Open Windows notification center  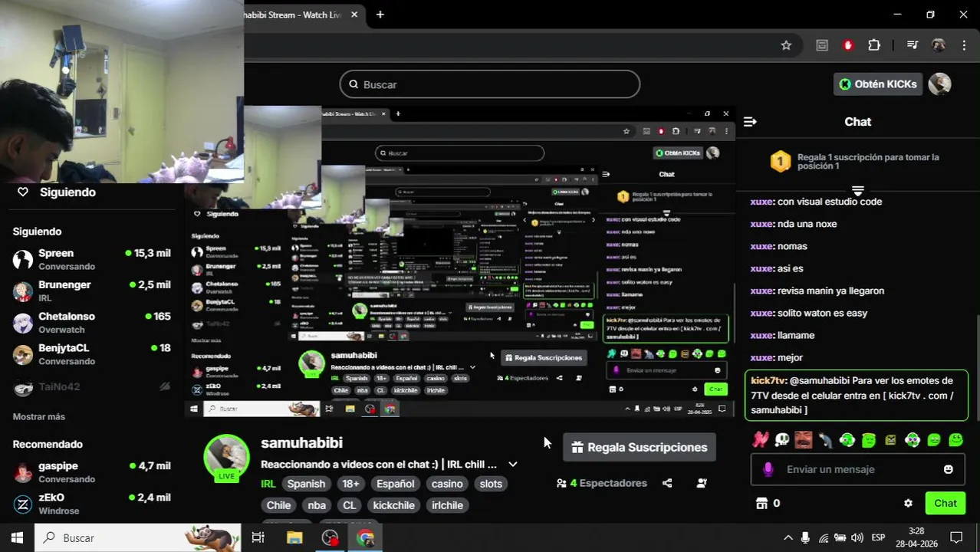956,537
